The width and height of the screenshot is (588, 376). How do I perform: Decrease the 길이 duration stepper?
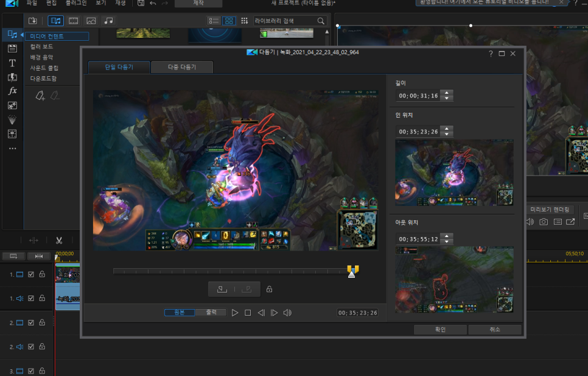click(447, 98)
